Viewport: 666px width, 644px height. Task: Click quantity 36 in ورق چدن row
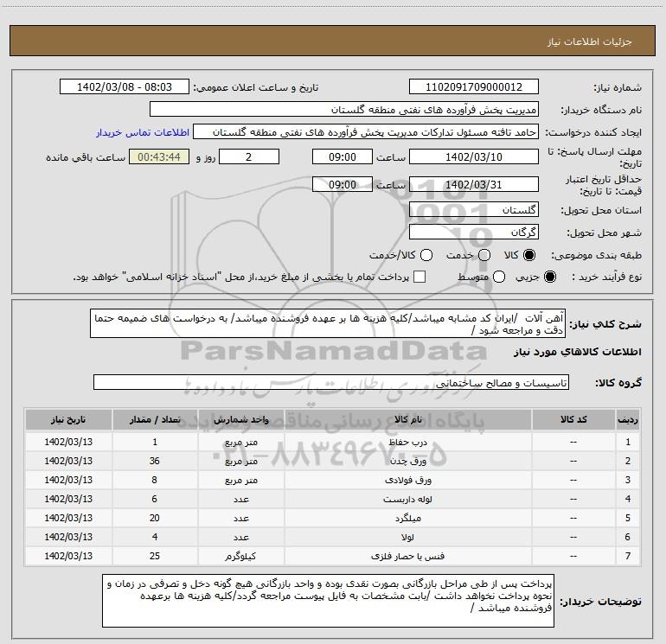[155, 461]
